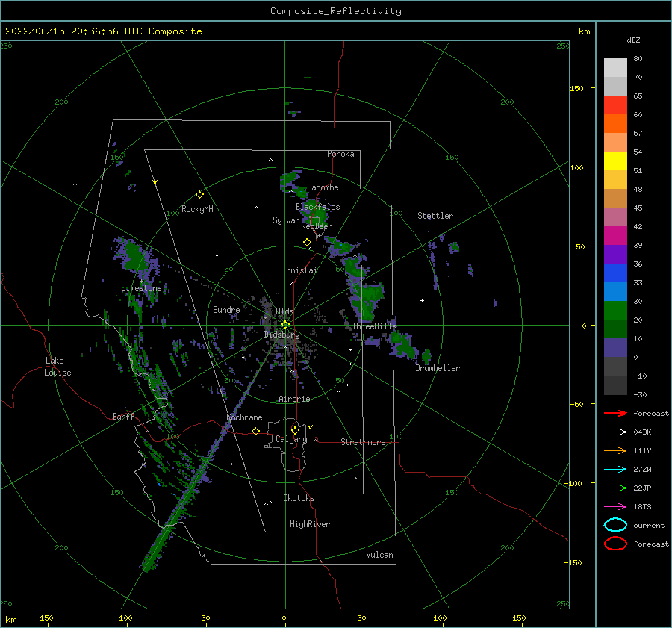Click the red forecast arrow in legend
Viewport: 672px width, 628px height.
click(615, 413)
